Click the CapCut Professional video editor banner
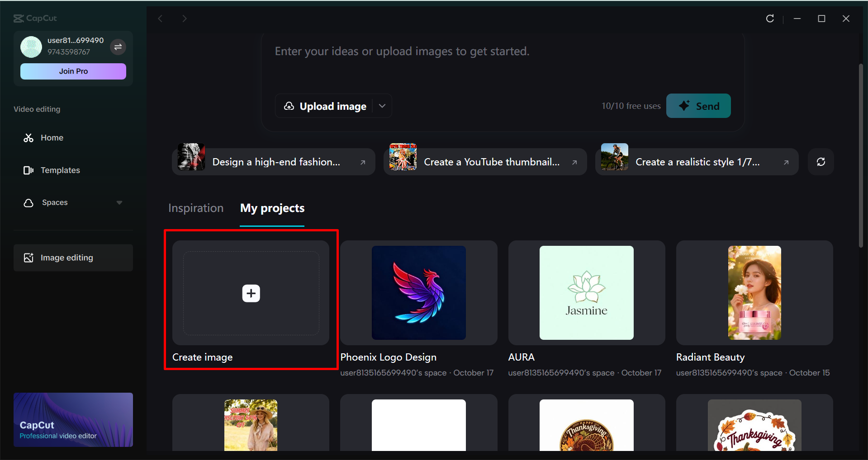868x460 pixels. [73, 420]
